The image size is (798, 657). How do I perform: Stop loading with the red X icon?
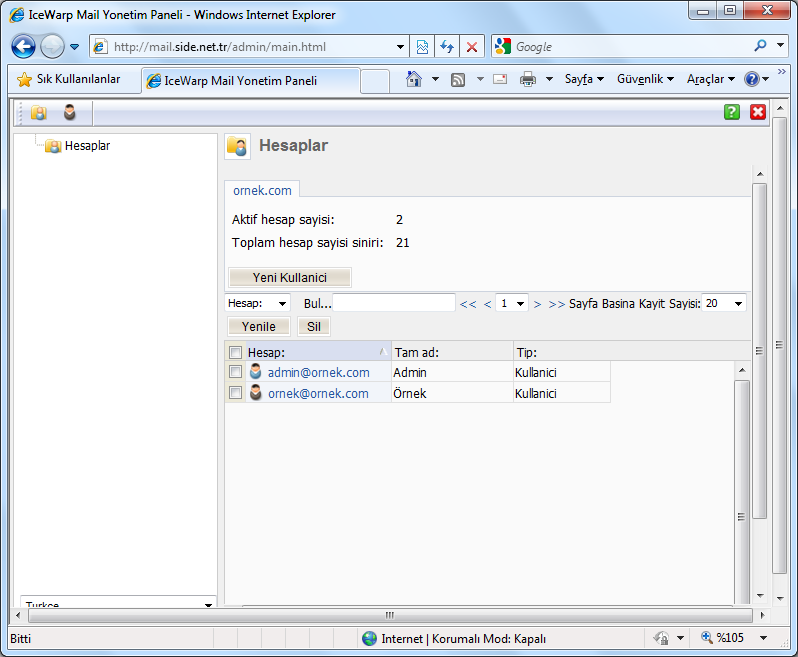coord(472,47)
